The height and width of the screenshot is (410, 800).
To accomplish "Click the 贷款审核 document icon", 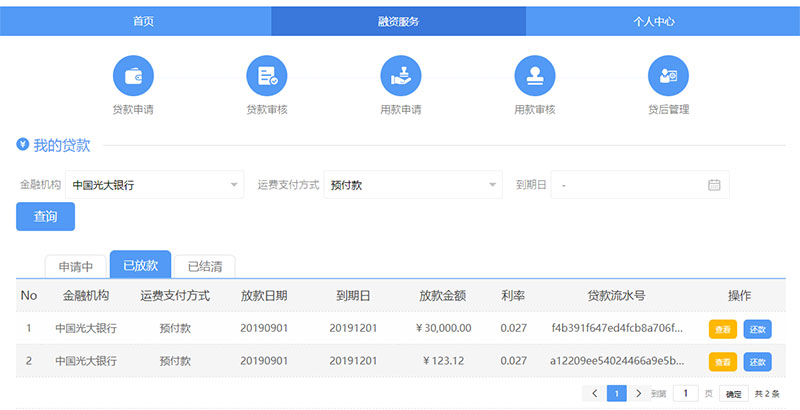I will click(267, 75).
